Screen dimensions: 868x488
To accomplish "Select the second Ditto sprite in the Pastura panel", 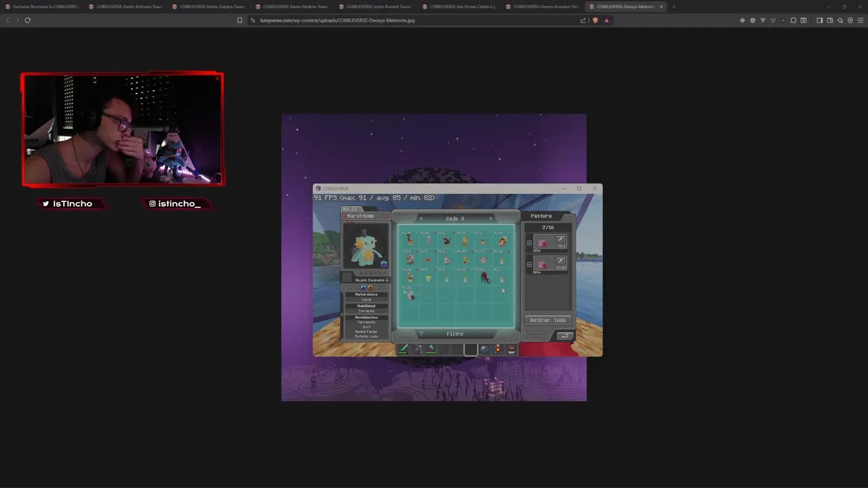I will click(542, 264).
